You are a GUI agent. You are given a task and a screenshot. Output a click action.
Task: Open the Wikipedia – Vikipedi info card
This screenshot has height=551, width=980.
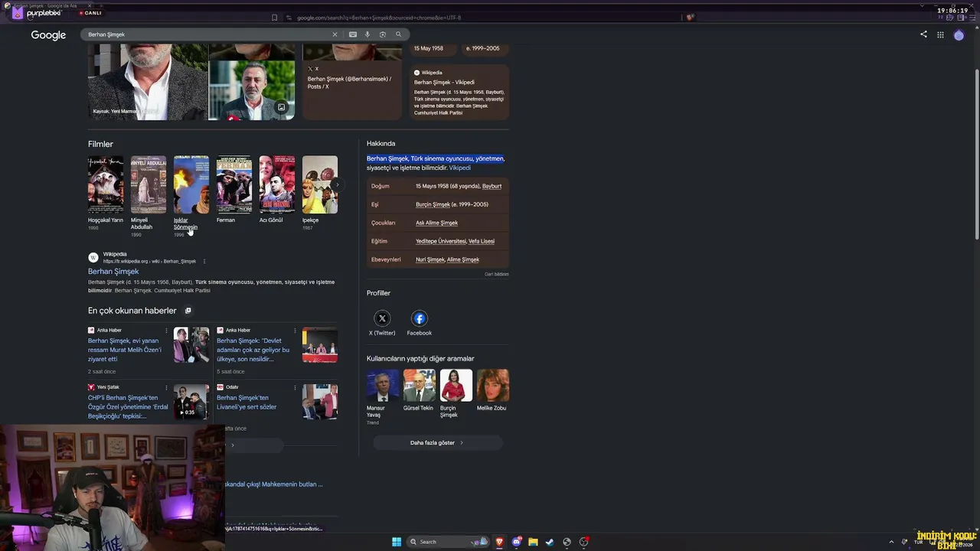[x=459, y=92]
